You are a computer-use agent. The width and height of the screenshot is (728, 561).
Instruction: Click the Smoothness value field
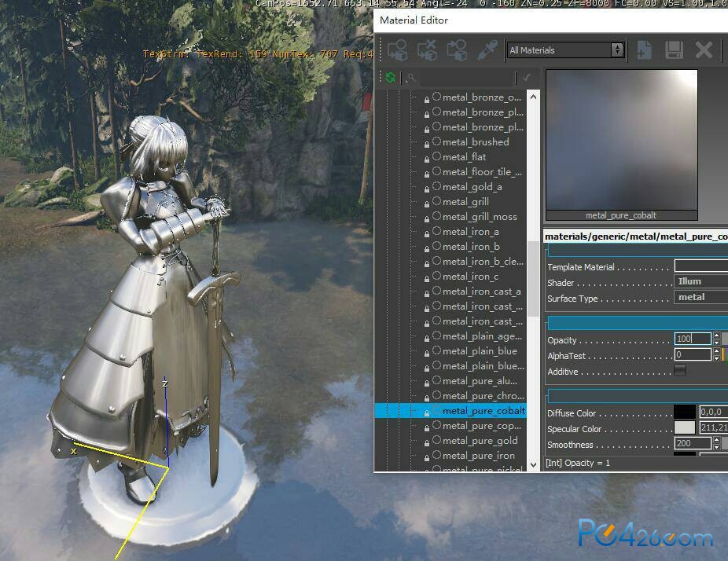(693, 443)
